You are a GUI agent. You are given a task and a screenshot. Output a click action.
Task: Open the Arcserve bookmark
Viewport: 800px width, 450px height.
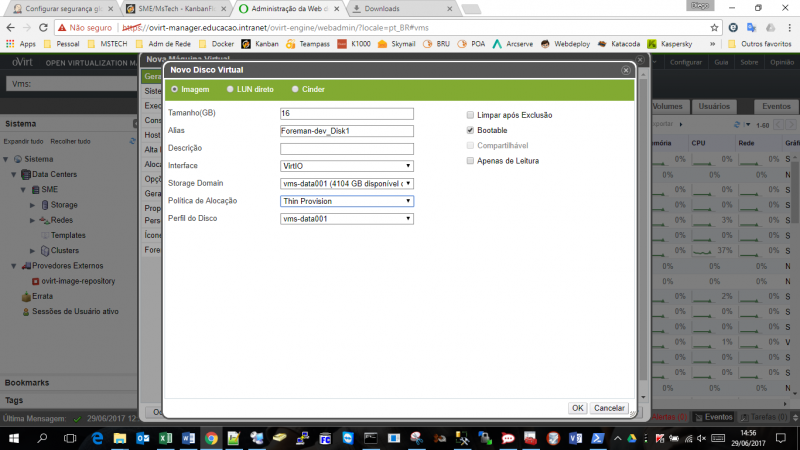pyautogui.click(x=513, y=44)
